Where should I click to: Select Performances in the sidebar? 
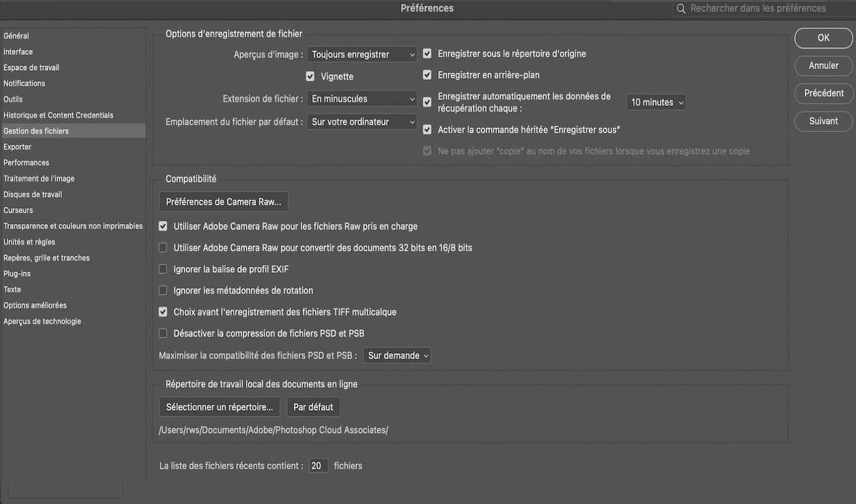click(26, 163)
